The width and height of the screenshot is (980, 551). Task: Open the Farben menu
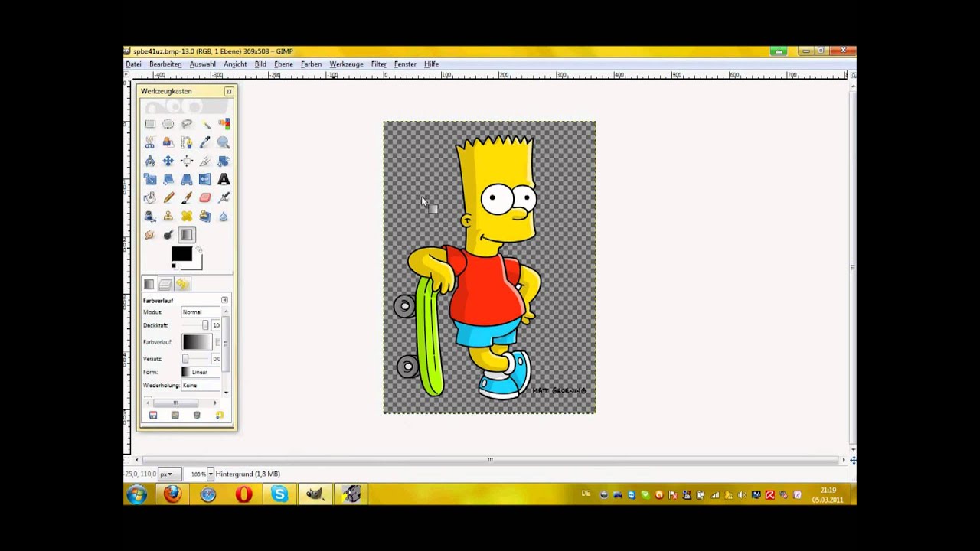[x=311, y=64]
